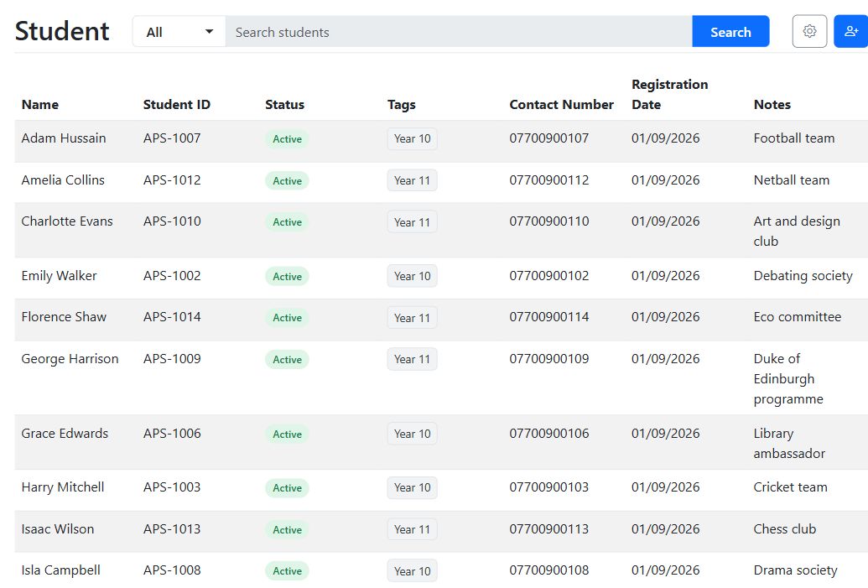Click Harry Mitchell's Year 10 tag

412,488
